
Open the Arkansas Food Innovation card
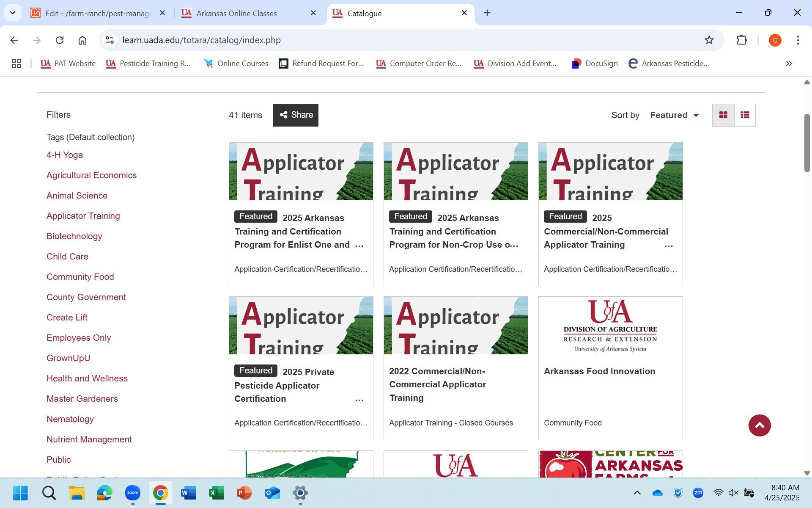611,368
